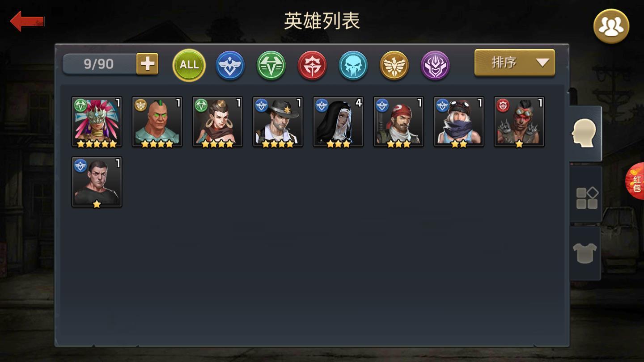Switch to the shirt costume tab
This screenshot has width=644, height=362.
[x=585, y=253]
